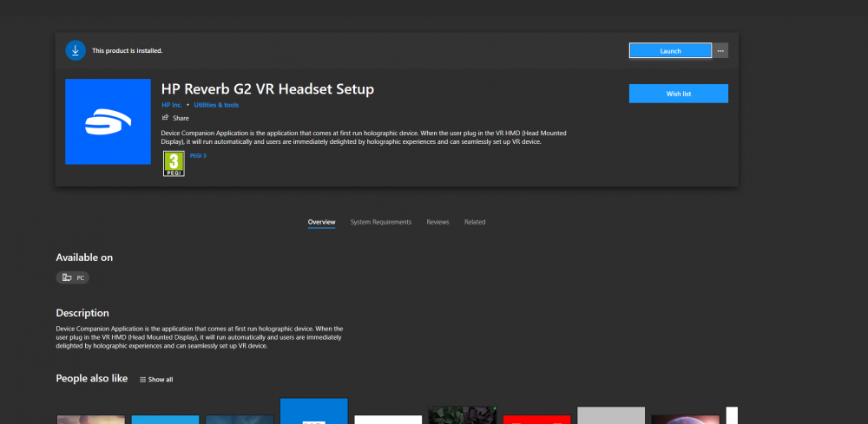Click the app title HP Reverb G2 VR Headset Setup
The width and height of the screenshot is (868, 424).
[267, 89]
